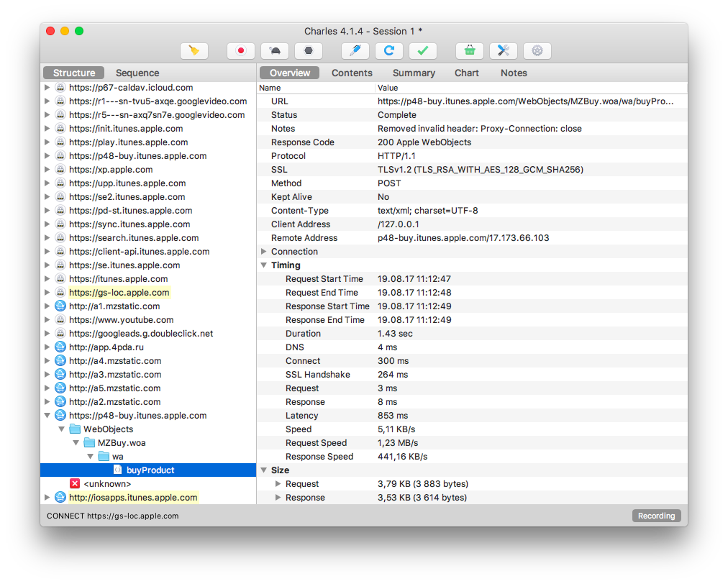Click the lock icon beside https://googleads.g.doubleclick.net

coord(60,333)
